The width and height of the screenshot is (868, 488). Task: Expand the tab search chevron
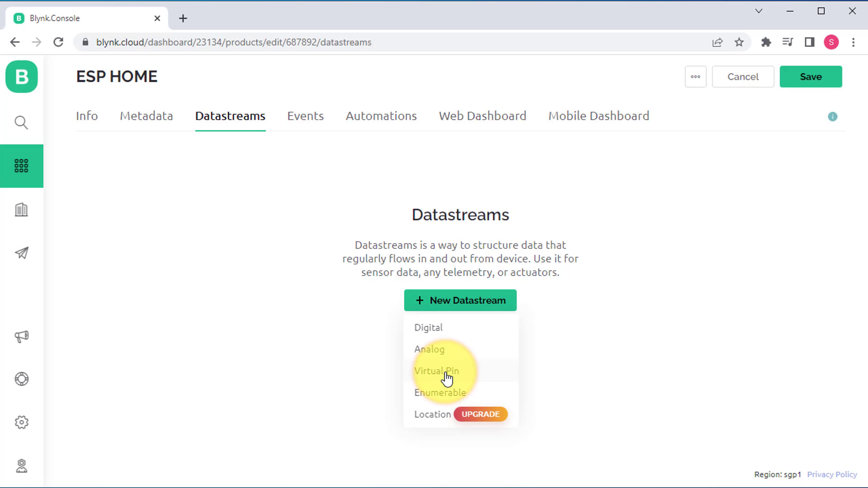759,11
